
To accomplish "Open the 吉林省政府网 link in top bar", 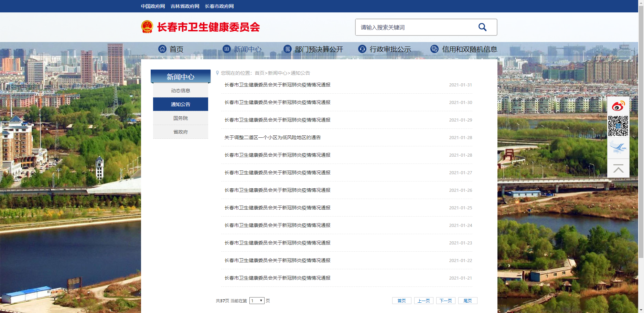I will point(185,6).
